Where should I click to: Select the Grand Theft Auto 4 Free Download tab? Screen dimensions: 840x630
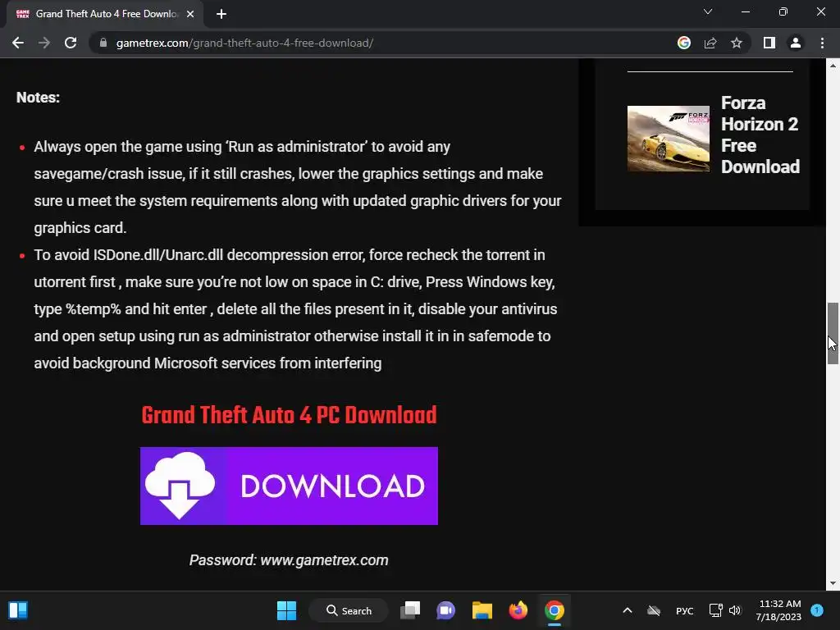tap(104, 14)
